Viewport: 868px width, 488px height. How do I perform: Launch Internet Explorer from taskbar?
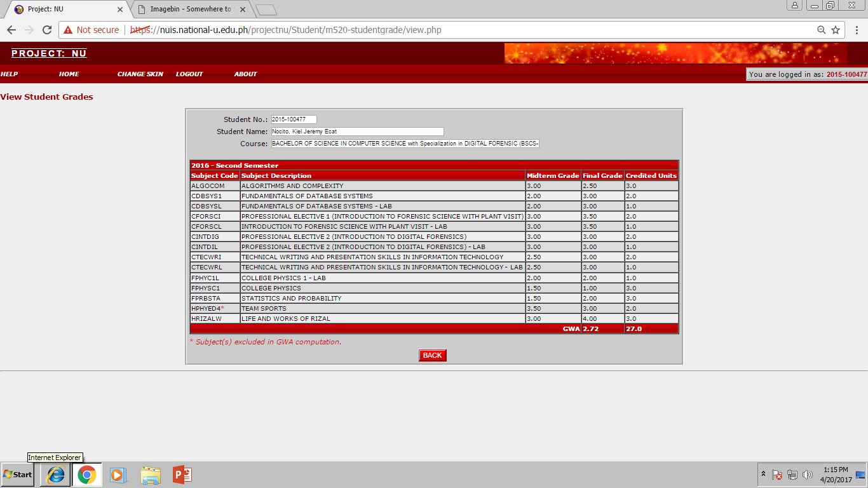[55, 475]
